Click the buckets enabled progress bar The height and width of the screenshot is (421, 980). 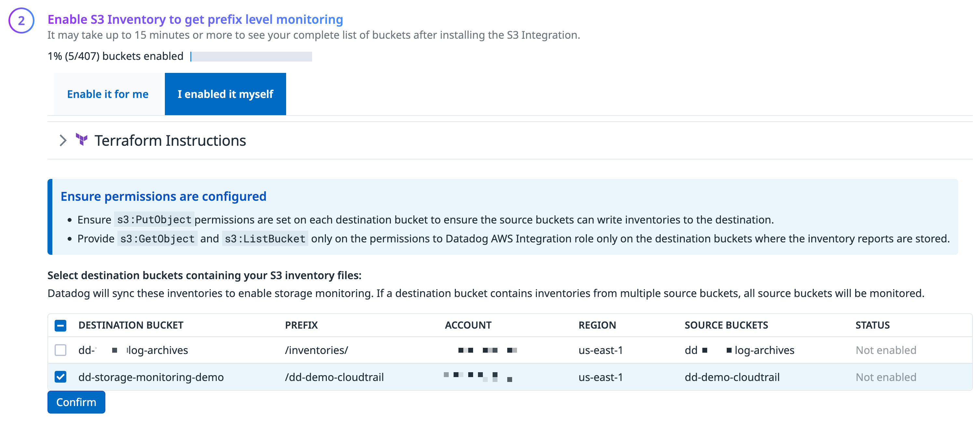click(251, 57)
